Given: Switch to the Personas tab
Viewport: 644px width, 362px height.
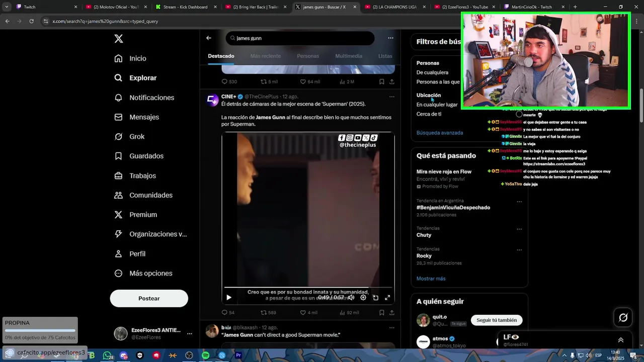Looking at the screenshot, I should click(x=308, y=56).
